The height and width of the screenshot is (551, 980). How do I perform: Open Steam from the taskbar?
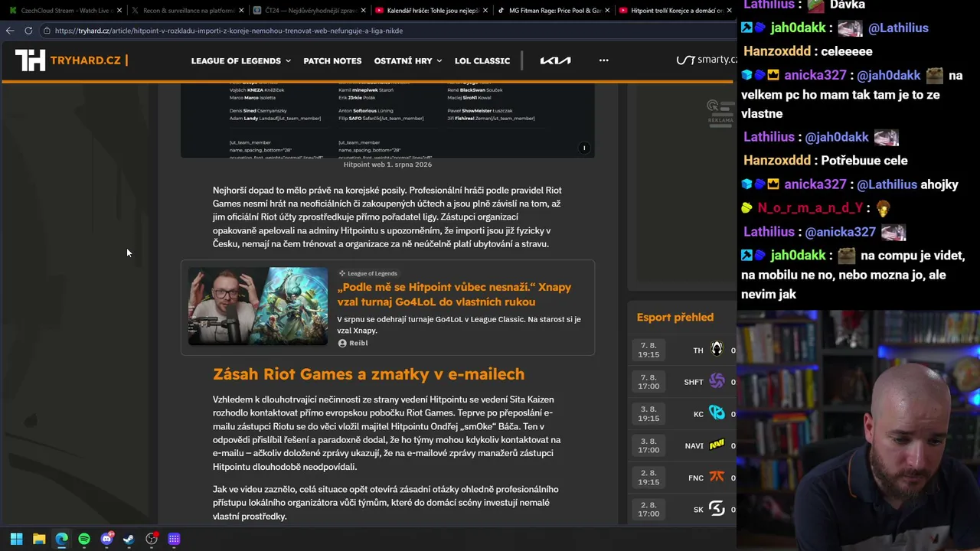point(129,539)
